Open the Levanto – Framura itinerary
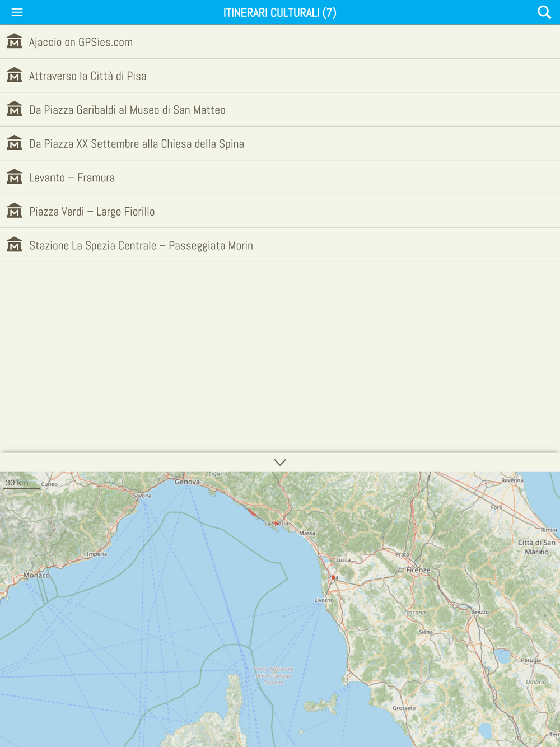 pyautogui.click(x=72, y=178)
